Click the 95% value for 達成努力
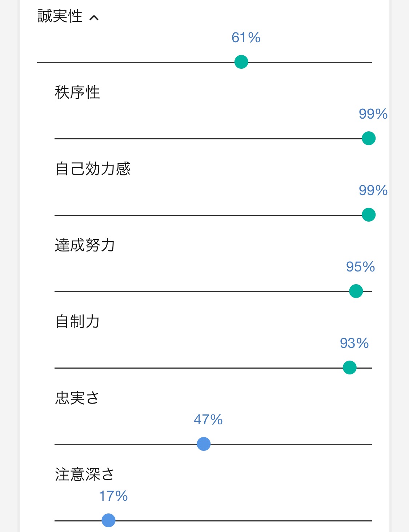This screenshot has width=409, height=532. 360,267
